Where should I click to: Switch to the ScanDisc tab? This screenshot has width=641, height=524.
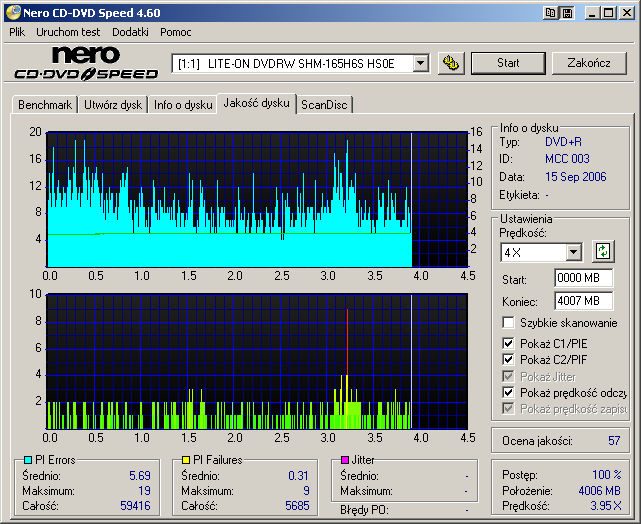point(324,105)
